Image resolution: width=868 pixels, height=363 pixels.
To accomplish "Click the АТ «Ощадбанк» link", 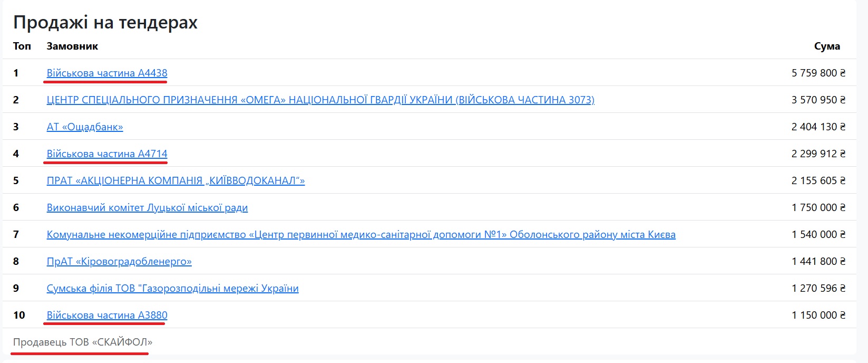I will pos(85,127).
